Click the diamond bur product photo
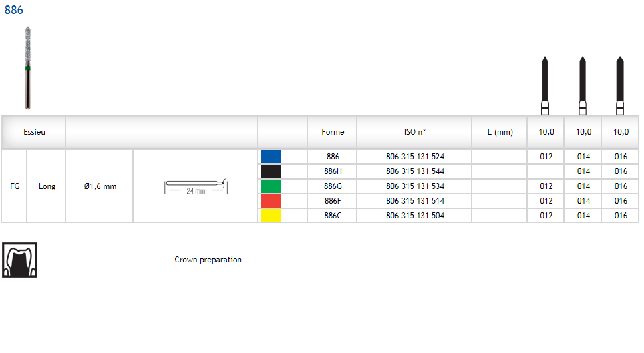 27,68
